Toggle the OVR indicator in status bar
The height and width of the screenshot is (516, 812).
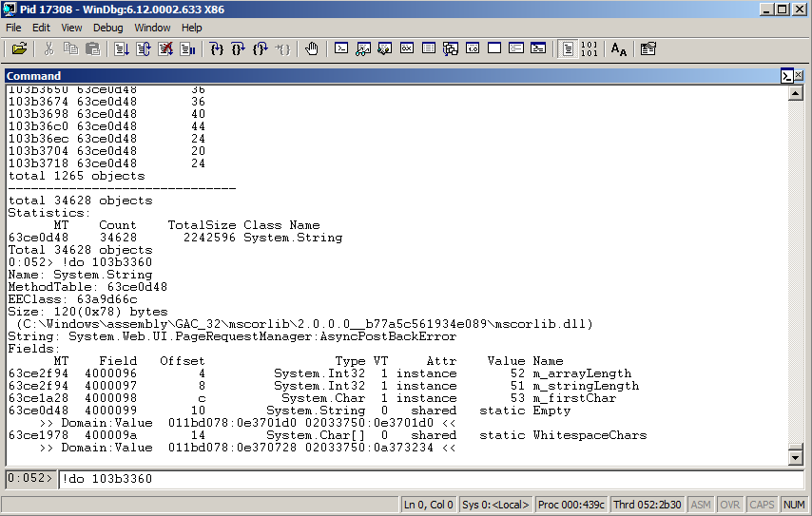(x=729, y=505)
